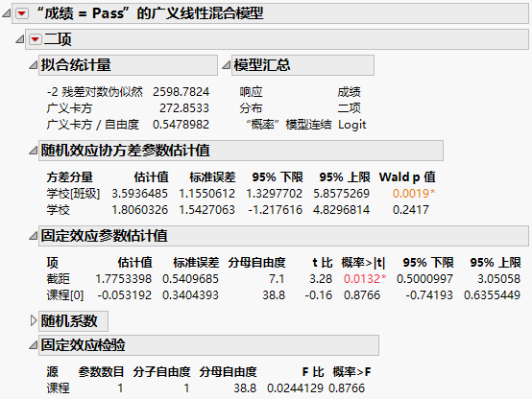532x399 pixels.
Task: Click the 分母自由度 value 7.1
Action: pos(277,279)
